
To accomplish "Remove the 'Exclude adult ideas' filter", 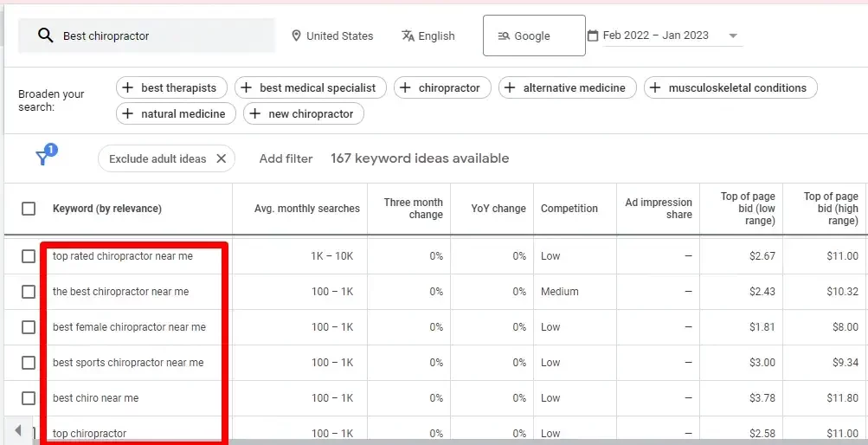I will (x=221, y=158).
